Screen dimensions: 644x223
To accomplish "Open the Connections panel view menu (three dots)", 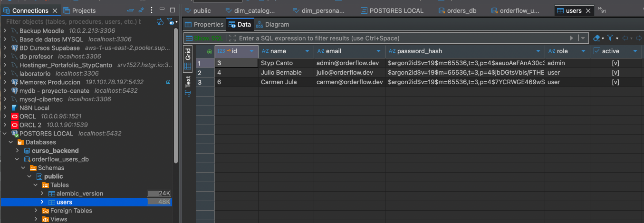I will [x=152, y=10].
